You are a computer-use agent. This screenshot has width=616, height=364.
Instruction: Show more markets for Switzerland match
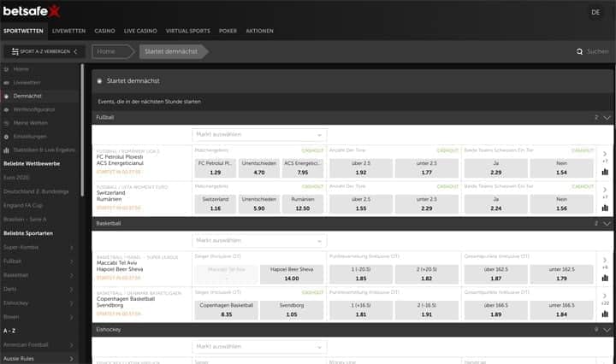pyautogui.click(x=605, y=192)
